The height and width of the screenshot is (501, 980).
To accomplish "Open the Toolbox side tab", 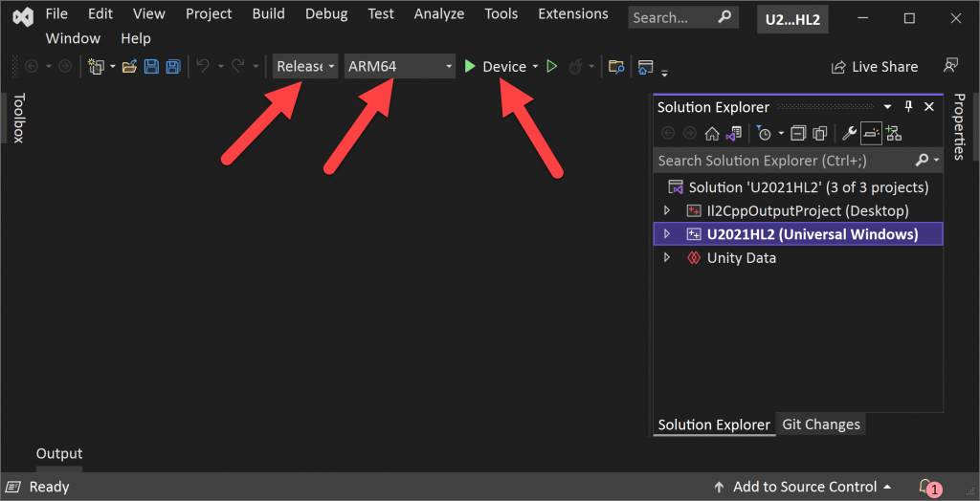I will (x=18, y=118).
